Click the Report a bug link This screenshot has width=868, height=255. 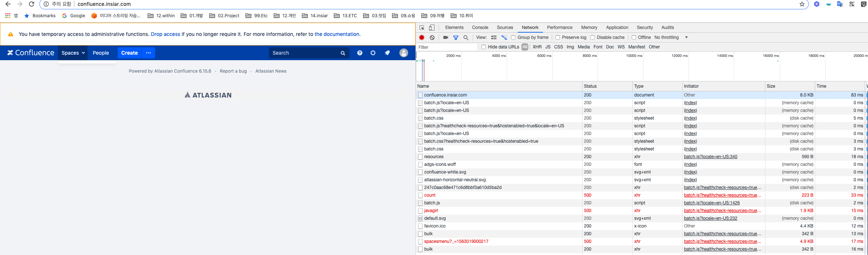point(233,71)
